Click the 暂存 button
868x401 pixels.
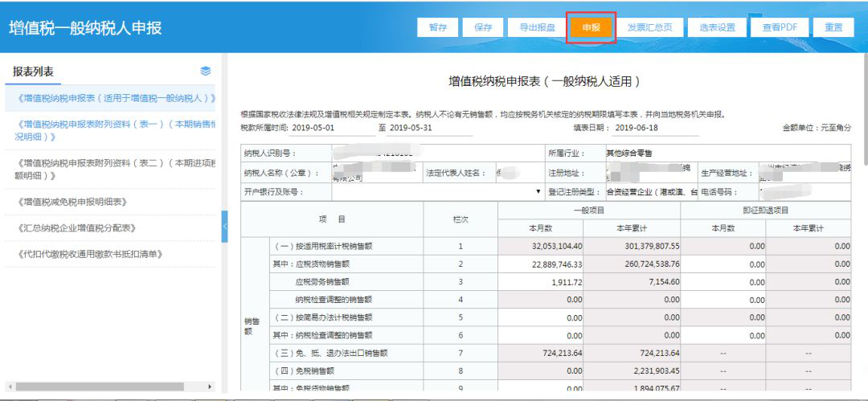[x=438, y=27]
